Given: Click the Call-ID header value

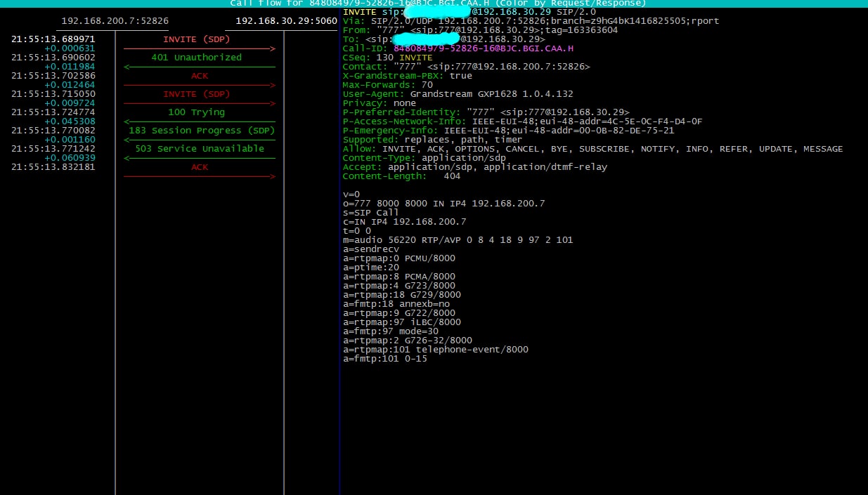Looking at the screenshot, I should click(x=484, y=48).
